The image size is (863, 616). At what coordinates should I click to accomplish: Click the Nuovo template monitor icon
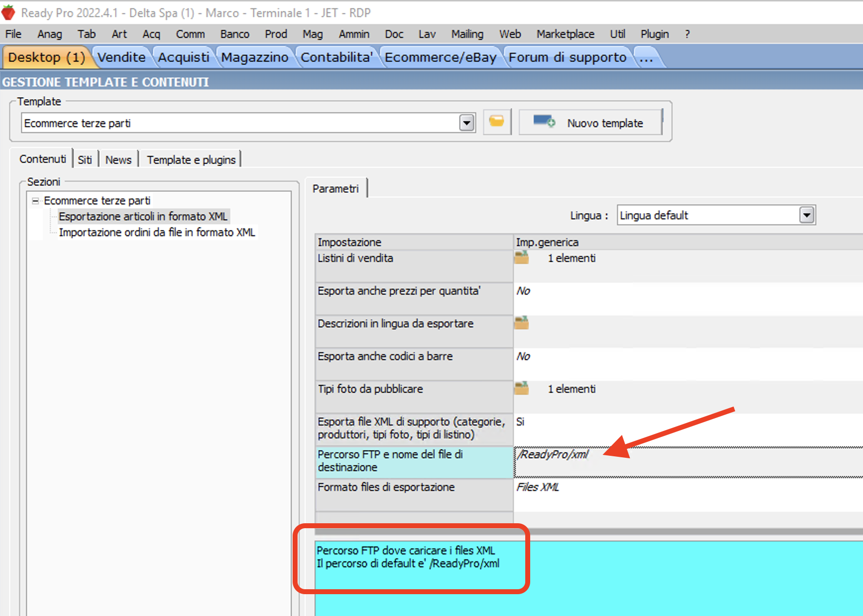[x=544, y=122]
